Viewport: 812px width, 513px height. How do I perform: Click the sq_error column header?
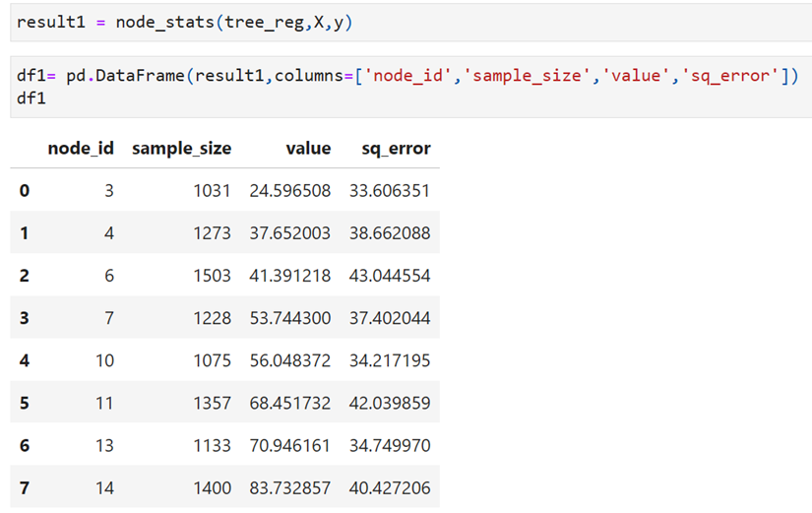point(395,149)
